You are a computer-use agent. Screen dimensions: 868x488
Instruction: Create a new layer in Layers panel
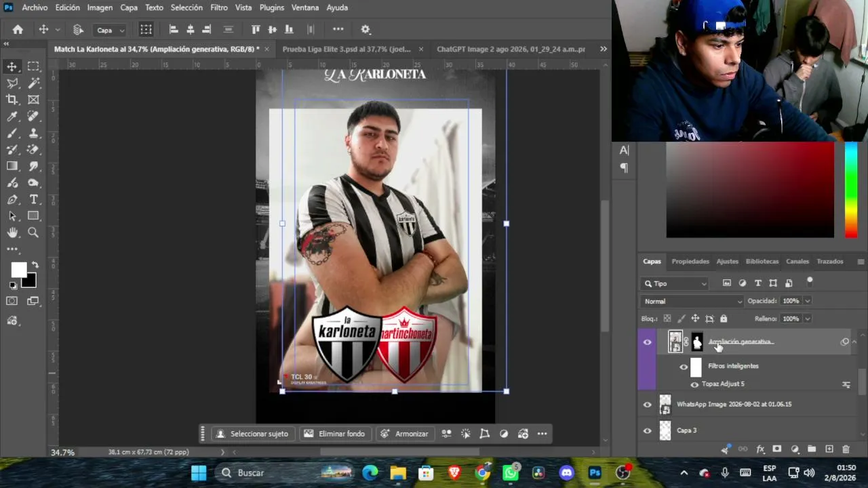coord(829,449)
